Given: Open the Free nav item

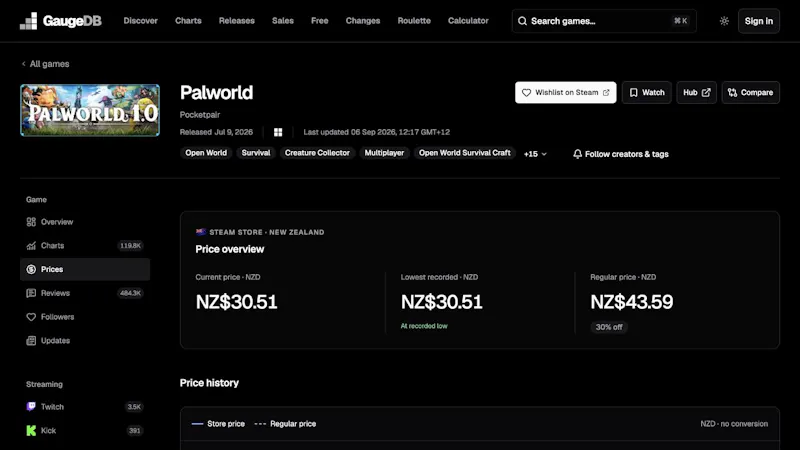Looking at the screenshot, I should click(320, 21).
